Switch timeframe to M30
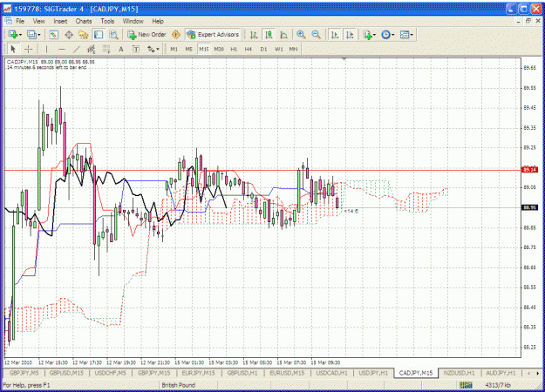The width and height of the screenshot is (545, 392). 219,50
